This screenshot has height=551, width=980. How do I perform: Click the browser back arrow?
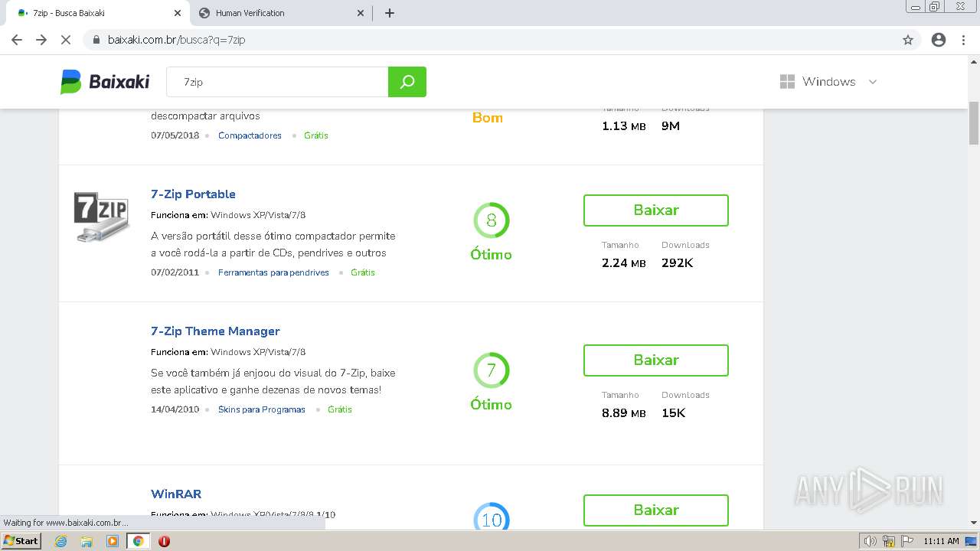point(17,40)
